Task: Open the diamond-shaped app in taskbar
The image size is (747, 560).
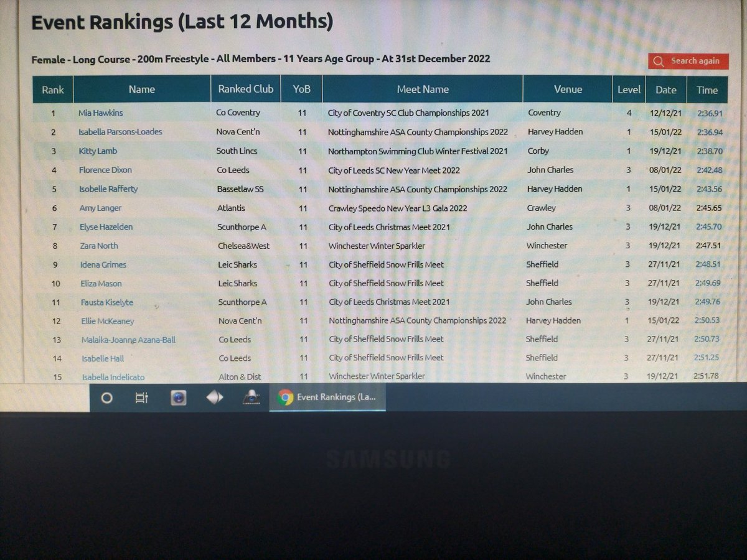Action: 215,398
